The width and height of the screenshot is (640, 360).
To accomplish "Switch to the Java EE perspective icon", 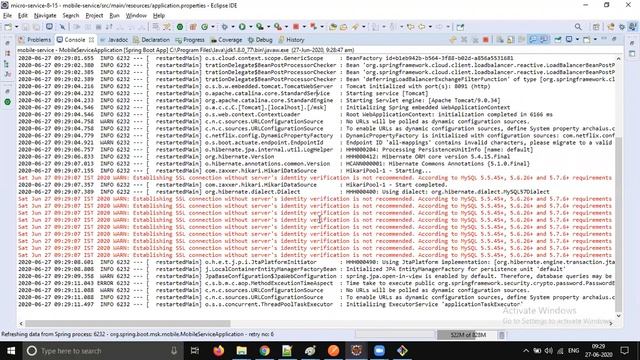I will tap(611, 27).
